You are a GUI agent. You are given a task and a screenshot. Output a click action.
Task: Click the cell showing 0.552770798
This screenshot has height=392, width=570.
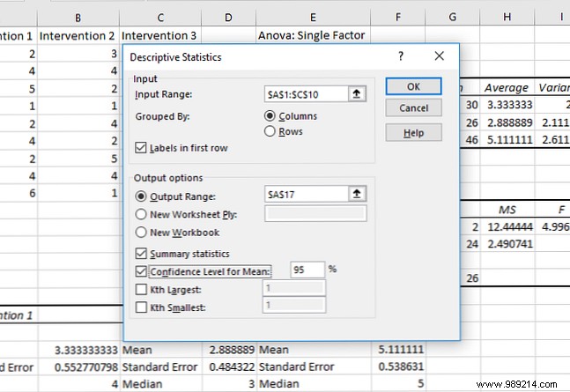pos(78,367)
